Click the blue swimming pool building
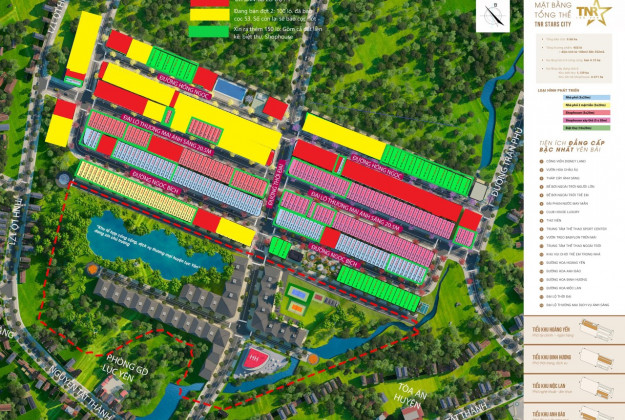The width and height of the screenshot is (625, 420). coord(230,89)
